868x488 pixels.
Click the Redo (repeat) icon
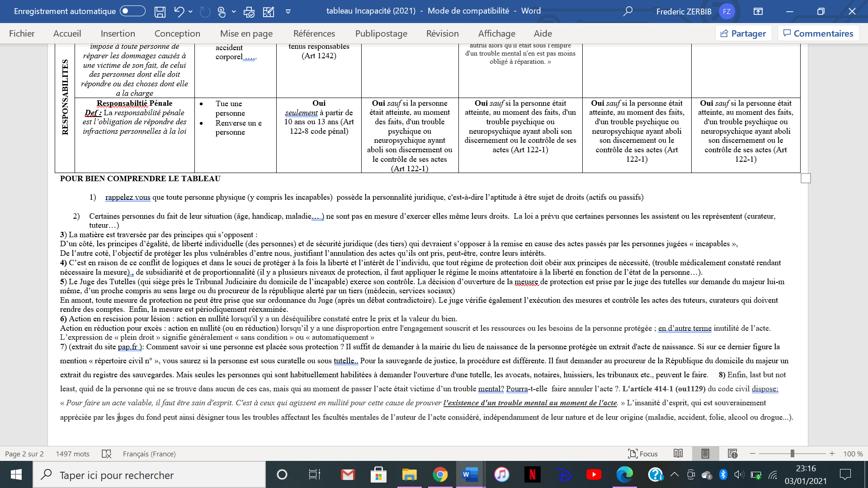pyautogui.click(x=205, y=11)
